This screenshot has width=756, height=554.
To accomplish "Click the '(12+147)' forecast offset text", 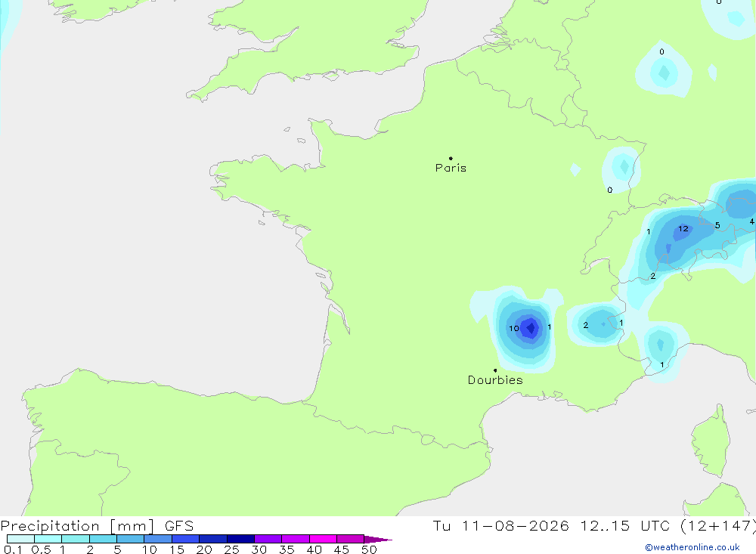I will [718, 526].
